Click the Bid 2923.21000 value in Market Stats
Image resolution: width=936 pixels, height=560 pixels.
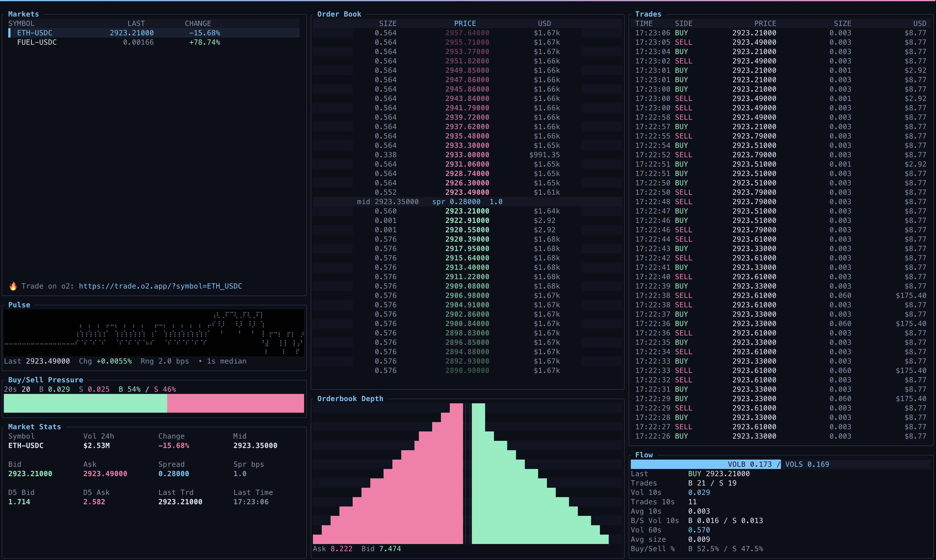tap(30, 474)
